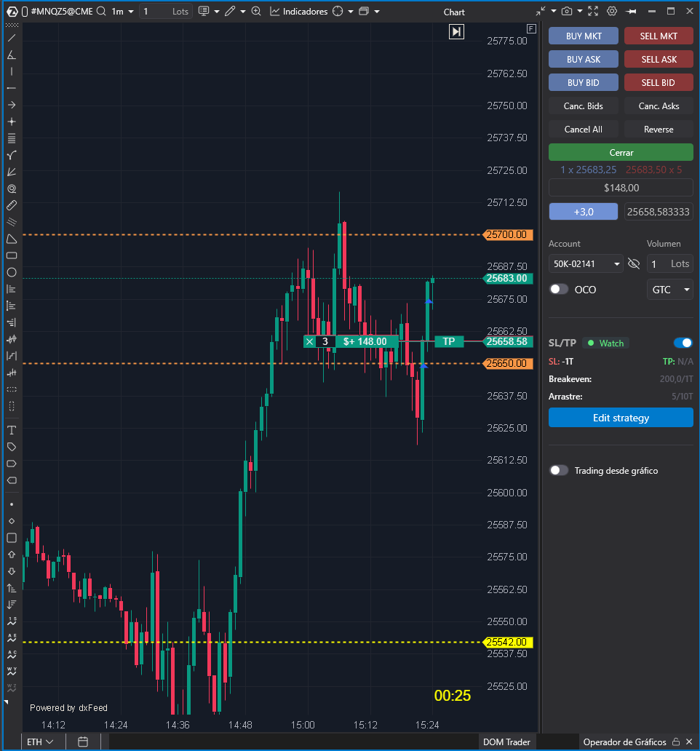
Task: Open the 1m timeframe dropdown
Action: point(122,11)
